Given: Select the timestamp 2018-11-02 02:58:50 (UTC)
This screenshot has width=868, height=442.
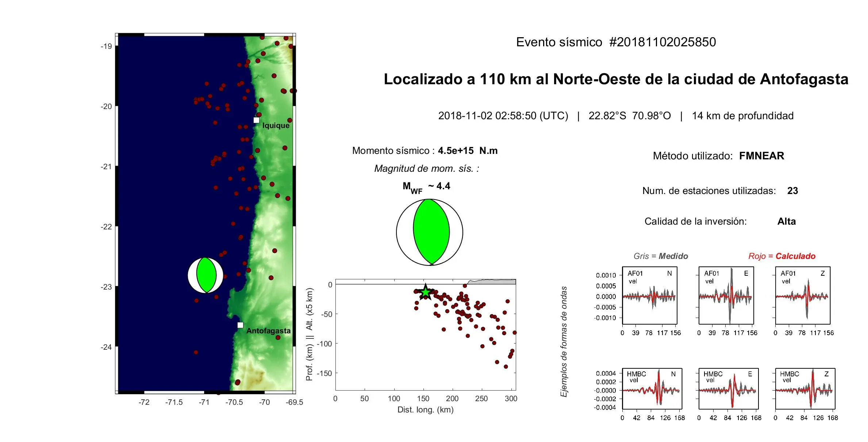Looking at the screenshot, I should pyautogui.click(x=503, y=116).
